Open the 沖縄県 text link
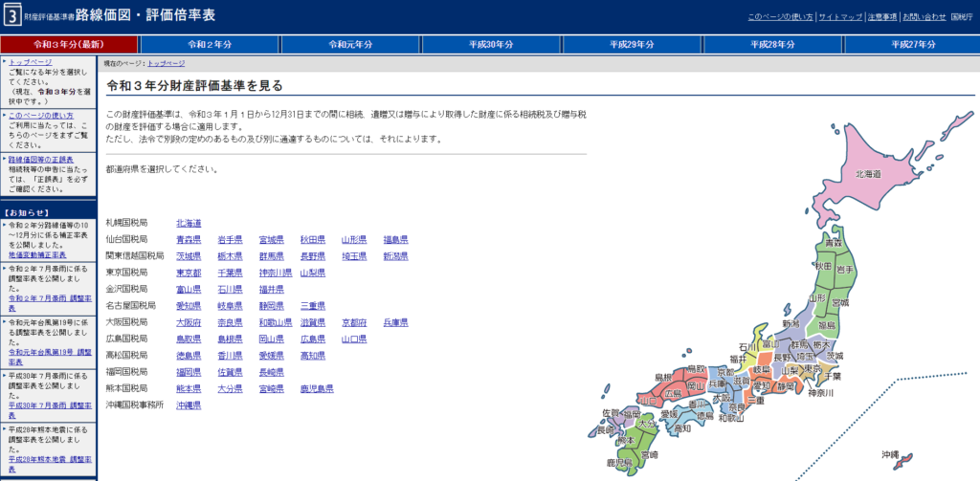 pos(189,405)
